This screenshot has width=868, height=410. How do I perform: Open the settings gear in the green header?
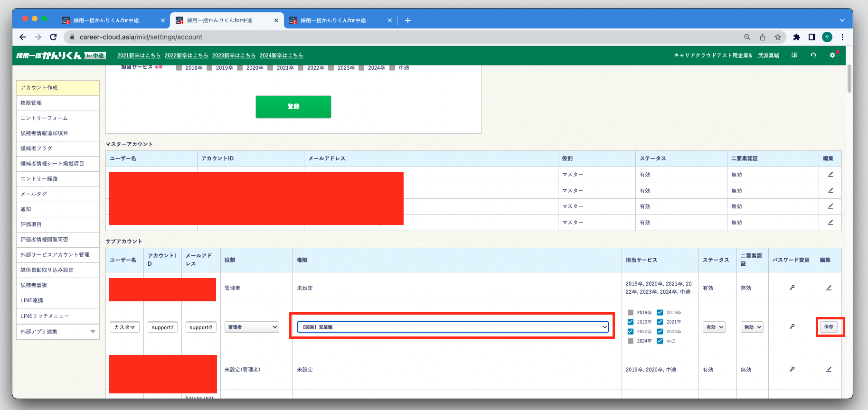[832, 56]
